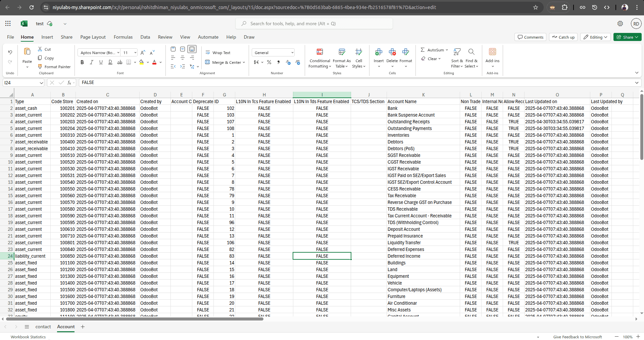Click the Increase Indent icon
The width and height of the screenshot is (644, 340).
click(183, 67)
